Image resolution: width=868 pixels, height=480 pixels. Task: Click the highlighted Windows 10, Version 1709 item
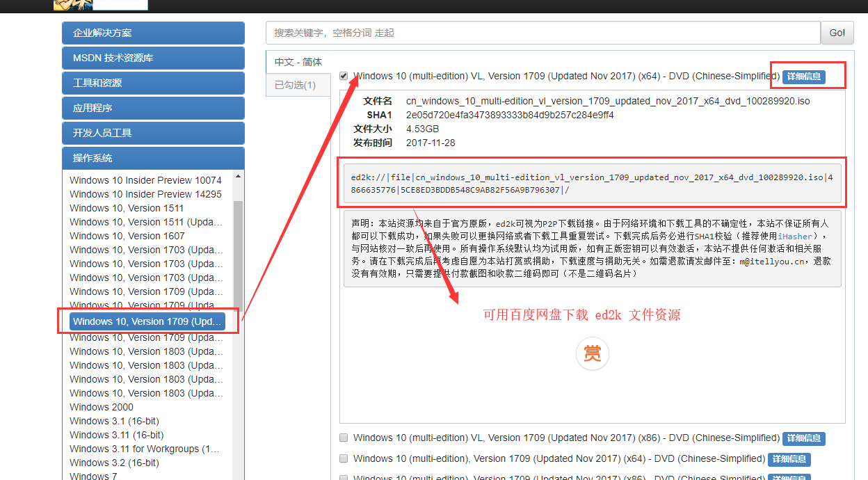point(147,321)
